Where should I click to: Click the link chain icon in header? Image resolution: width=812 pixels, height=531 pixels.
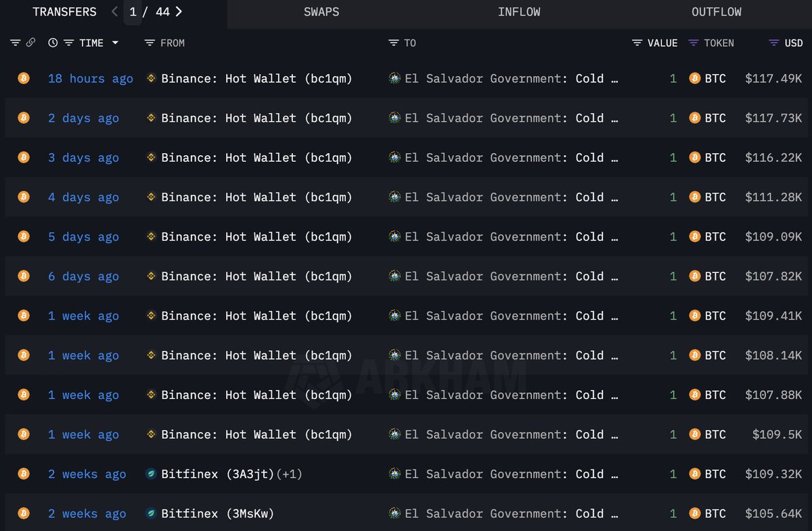pyautogui.click(x=30, y=43)
